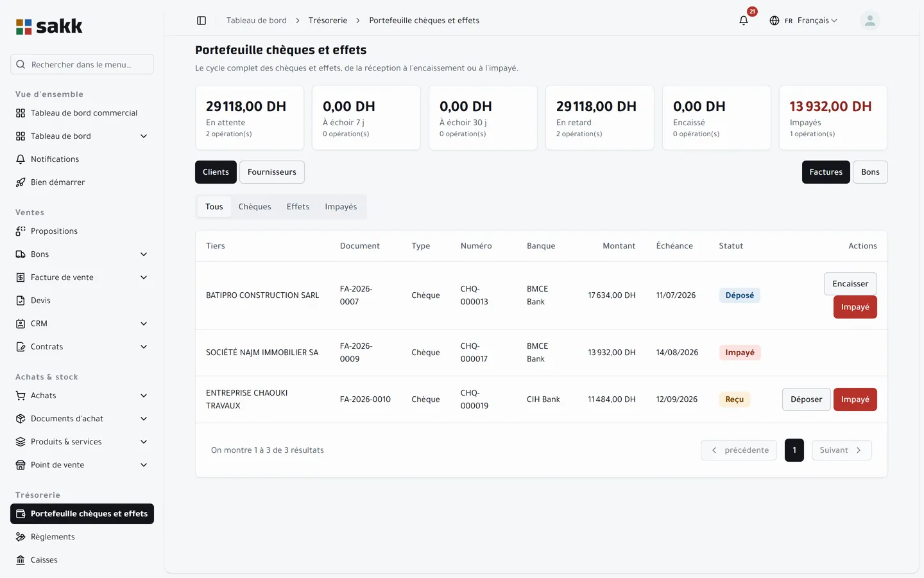924x578 pixels.
Task: Click the Contrats icon
Action: pos(21,347)
